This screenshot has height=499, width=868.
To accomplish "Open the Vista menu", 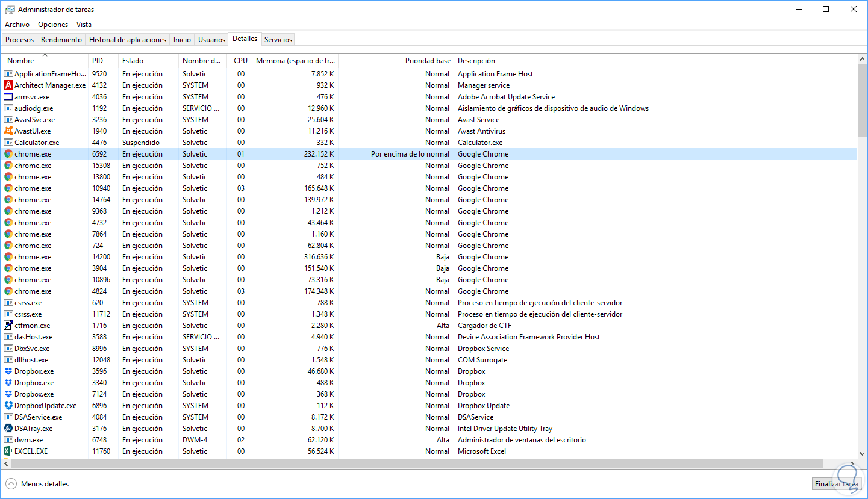I will point(84,25).
